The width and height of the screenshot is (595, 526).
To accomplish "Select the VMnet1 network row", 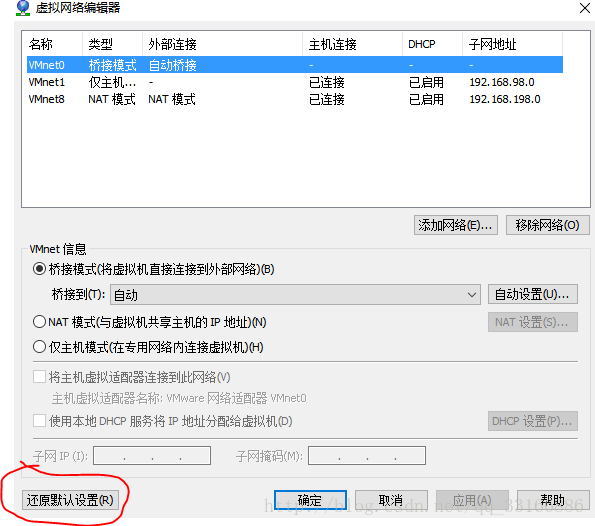I will coord(295,82).
